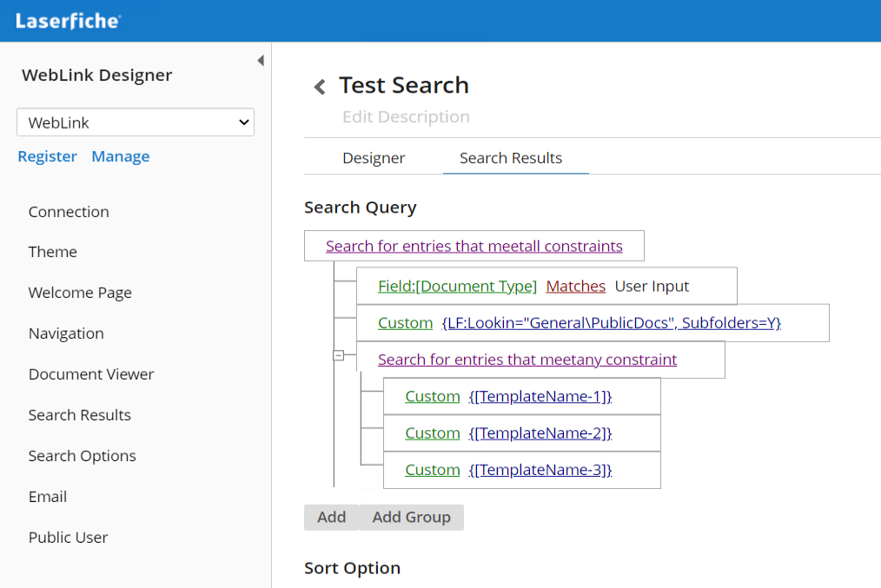Click Custom link beside TemplateName-2

coord(433,433)
